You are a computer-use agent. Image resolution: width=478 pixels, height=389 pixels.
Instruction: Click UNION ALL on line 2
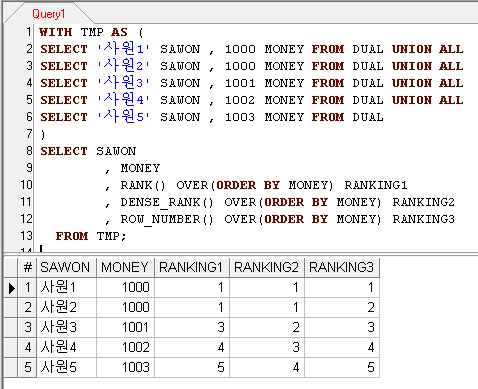427,49
